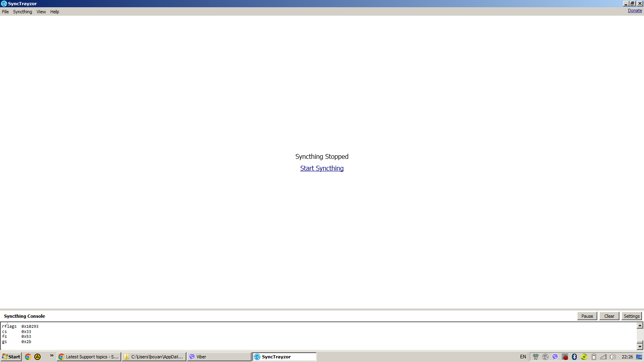Image resolution: width=644 pixels, height=362 pixels.
Task: Click console scrollbar down arrow
Action: [x=640, y=346]
